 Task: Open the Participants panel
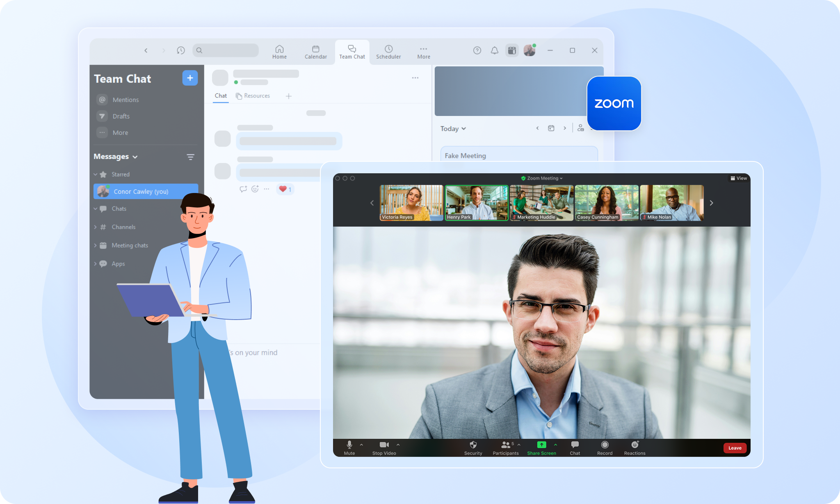pyautogui.click(x=506, y=448)
